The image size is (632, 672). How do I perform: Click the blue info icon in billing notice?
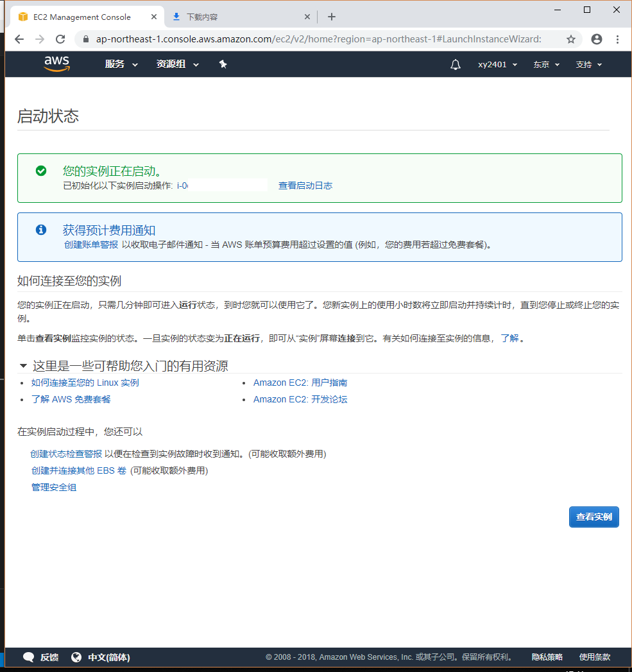(41, 230)
